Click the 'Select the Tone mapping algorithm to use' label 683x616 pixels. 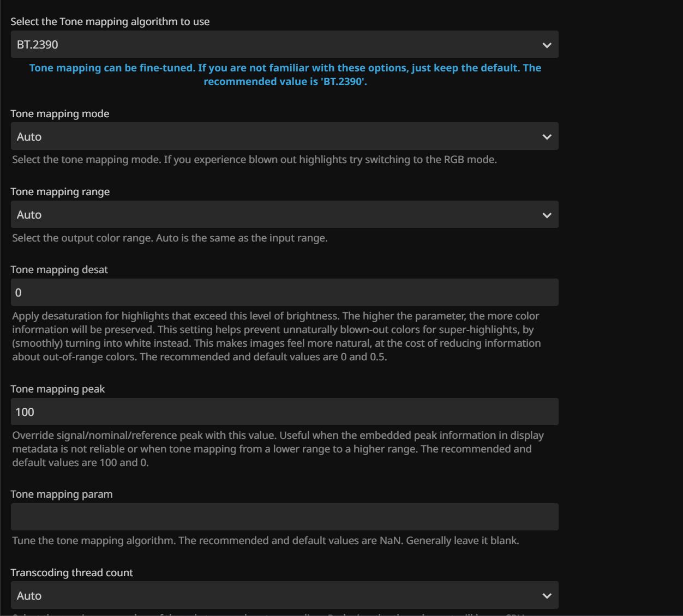[x=110, y=22]
